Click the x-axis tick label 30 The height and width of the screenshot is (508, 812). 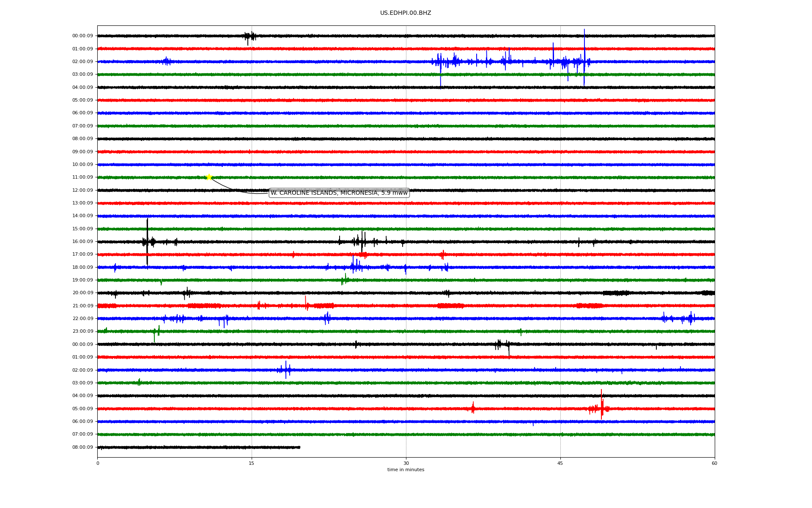[406, 463]
